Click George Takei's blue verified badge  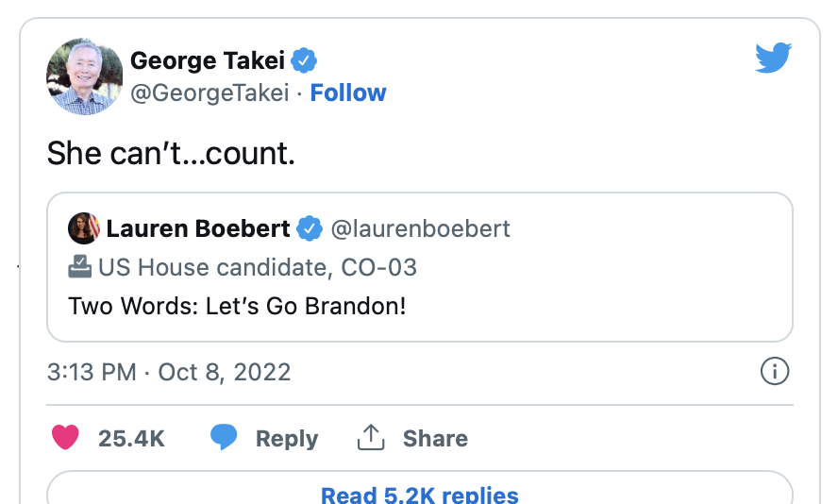pos(304,61)
